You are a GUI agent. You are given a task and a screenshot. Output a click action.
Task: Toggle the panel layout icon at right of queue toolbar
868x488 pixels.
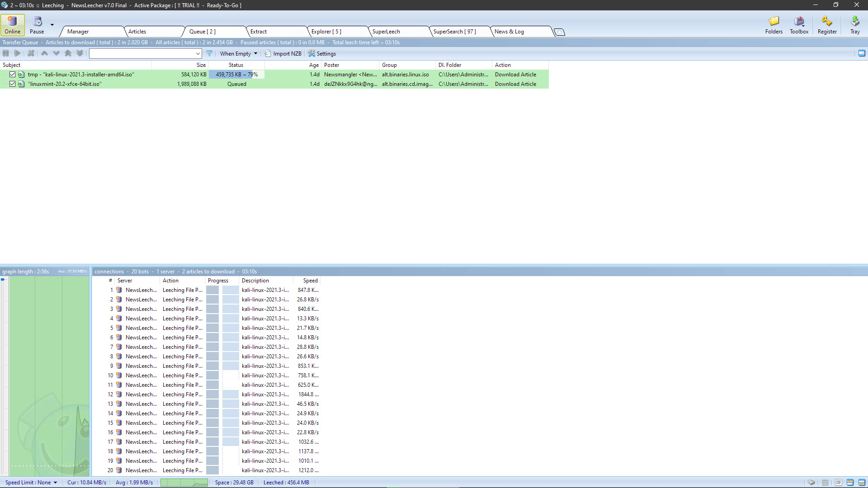(x=862, y=53)
